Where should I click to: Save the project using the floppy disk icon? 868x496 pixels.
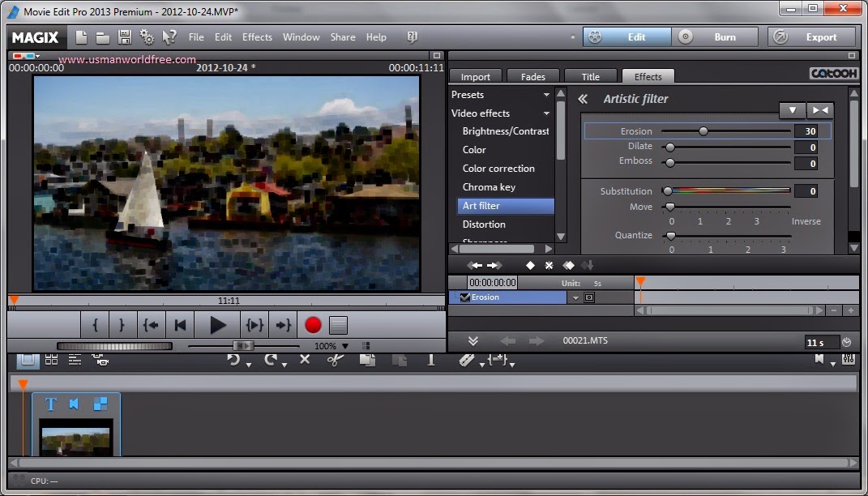pyautogui.click(x=125, y=37)
